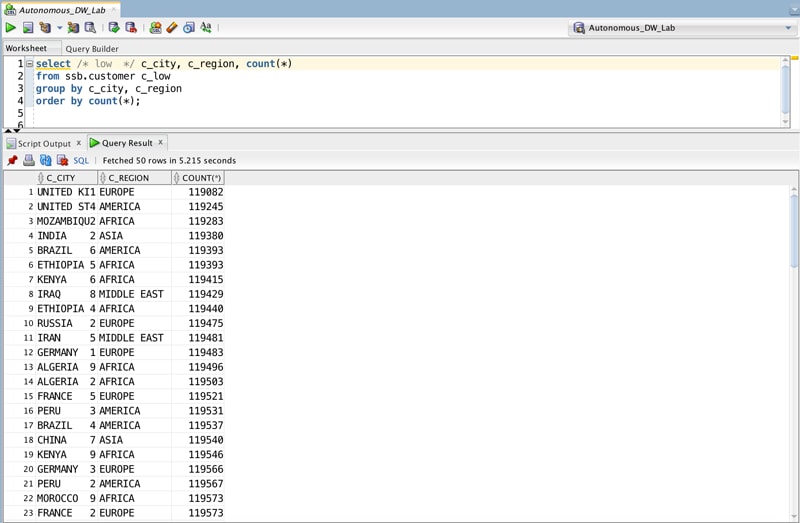Image resolution: width=800 pixels, height=523 pixels.
Task: Close the Query Result tab
Action: click(x=160, y=143)
